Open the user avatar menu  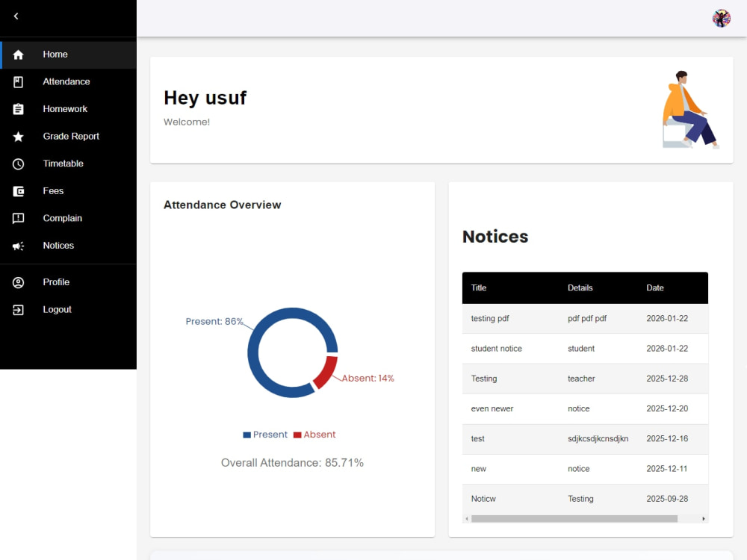click(x=722, y=18)
